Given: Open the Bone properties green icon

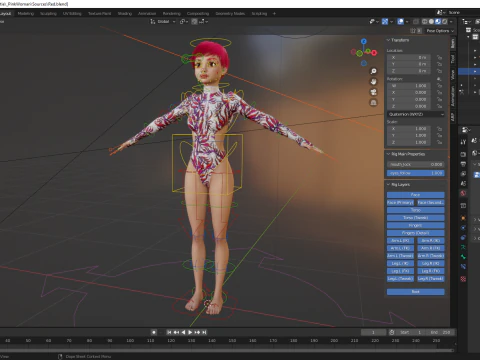Looking at the screenshot, I should tap(463, 257).
